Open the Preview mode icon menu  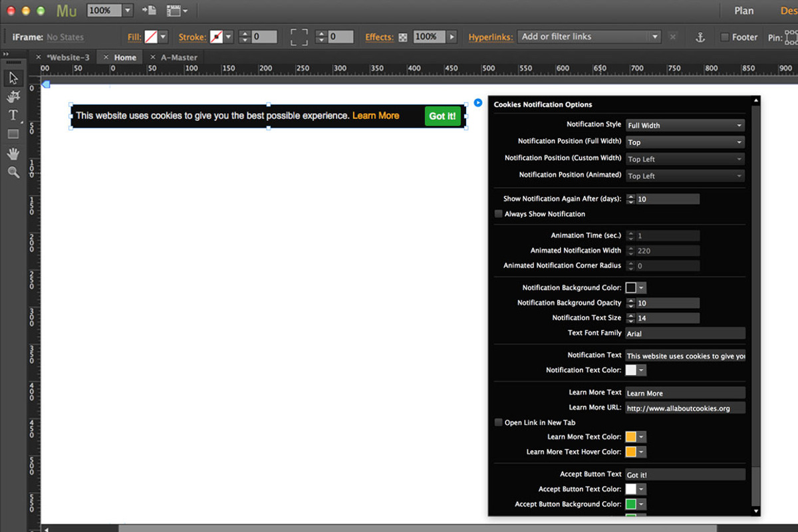point(177,10)
